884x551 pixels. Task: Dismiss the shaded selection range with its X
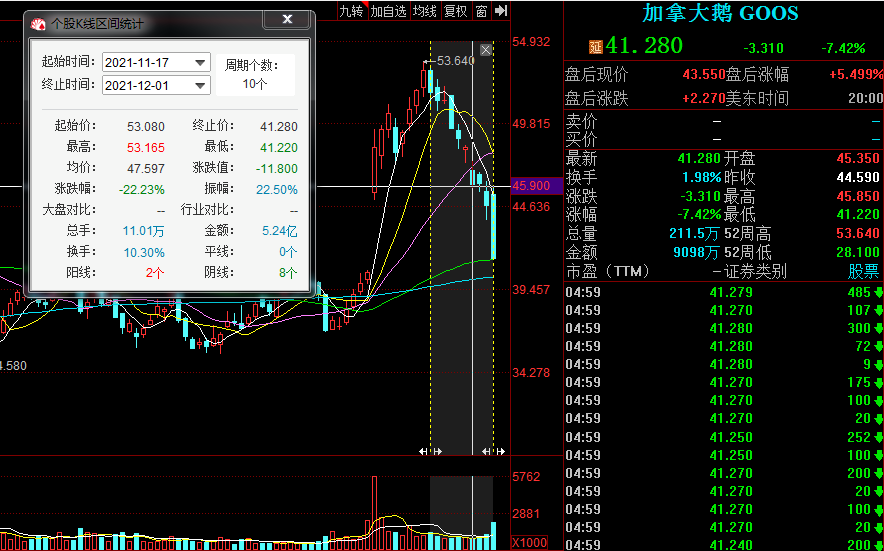pos(486,50)
